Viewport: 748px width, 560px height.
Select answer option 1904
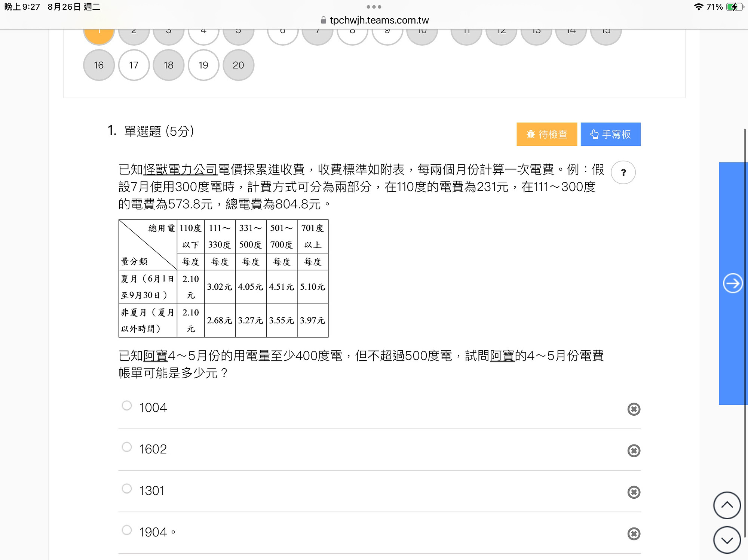coord(127,530)
